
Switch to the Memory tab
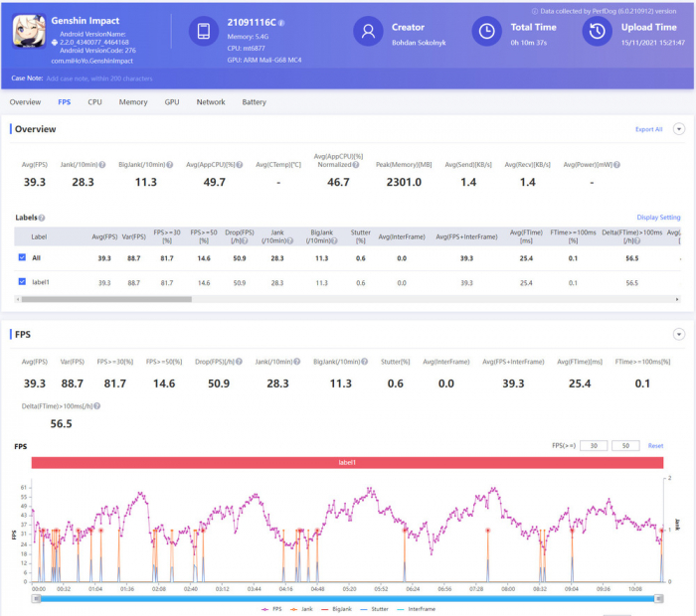(x=133, y=101)
